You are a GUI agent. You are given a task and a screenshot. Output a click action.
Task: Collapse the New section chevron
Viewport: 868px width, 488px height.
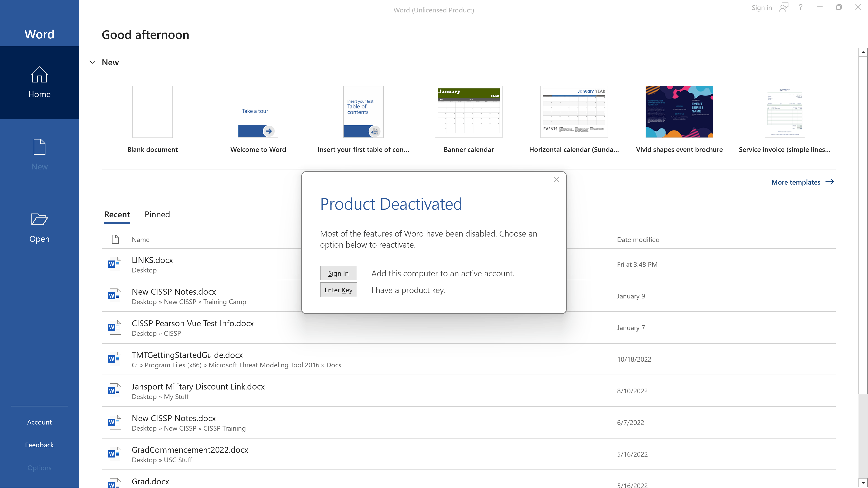click(x=92, y=62)
